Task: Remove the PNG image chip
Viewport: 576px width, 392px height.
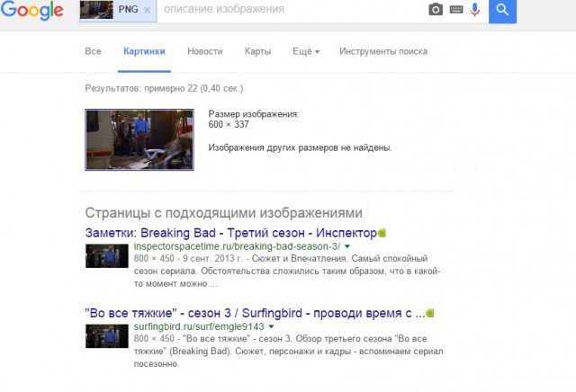Action: (147, 10)
